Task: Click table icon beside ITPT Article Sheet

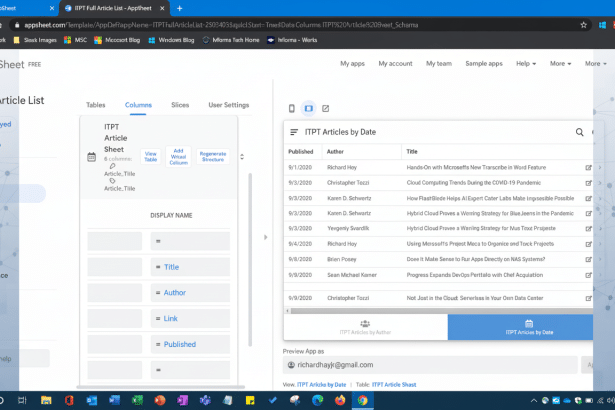Action: (x=91, y=157)
